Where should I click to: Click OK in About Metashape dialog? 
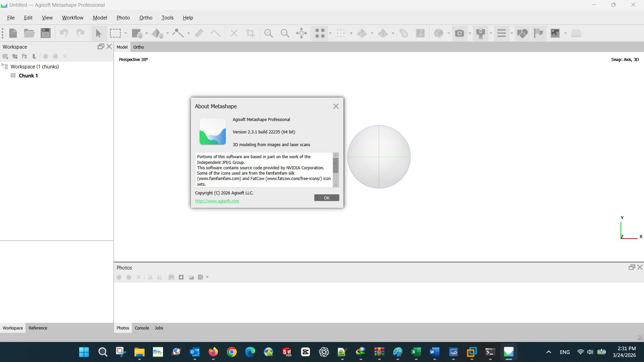(327, 198)
